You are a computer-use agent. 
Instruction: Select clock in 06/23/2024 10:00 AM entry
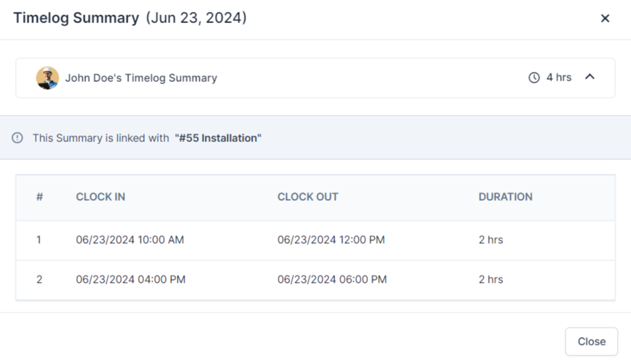coord(130,240)
